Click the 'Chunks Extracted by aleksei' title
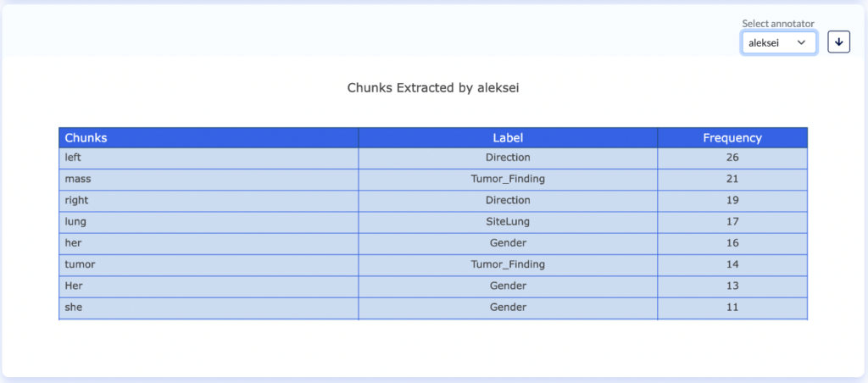The width and height of the screenshot is (868, 383). tap(433, 87)
